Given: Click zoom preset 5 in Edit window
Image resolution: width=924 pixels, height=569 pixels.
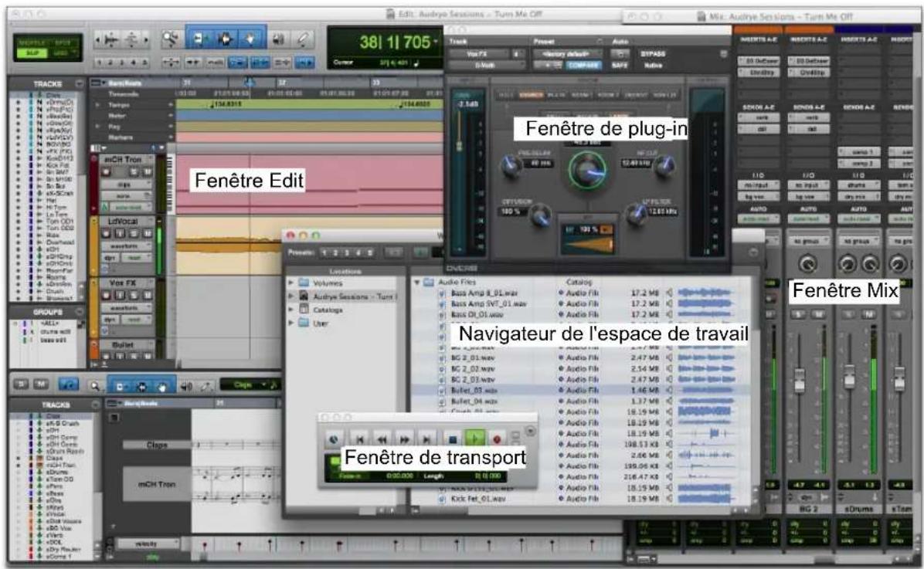Looking at the screenshot, I should pyautogui.click(x=145, y=63).
